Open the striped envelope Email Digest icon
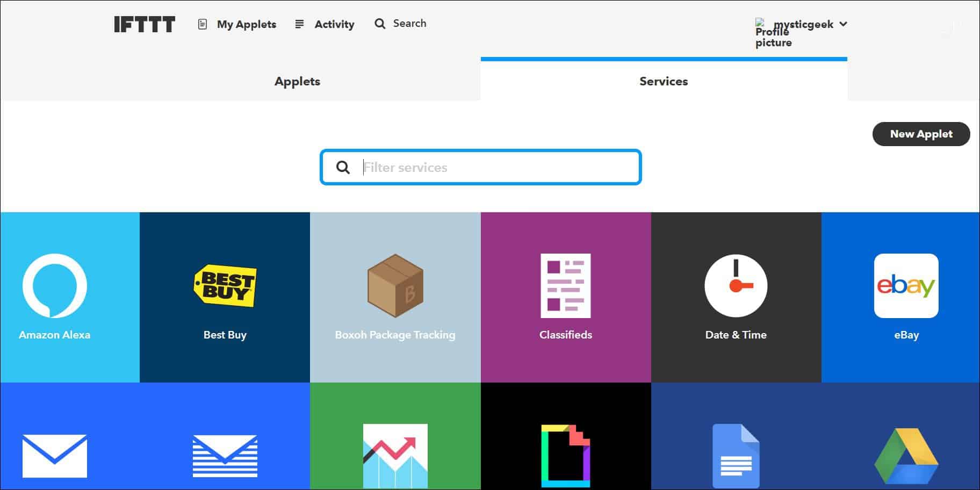Screen dimensions: 980x490 225,456
